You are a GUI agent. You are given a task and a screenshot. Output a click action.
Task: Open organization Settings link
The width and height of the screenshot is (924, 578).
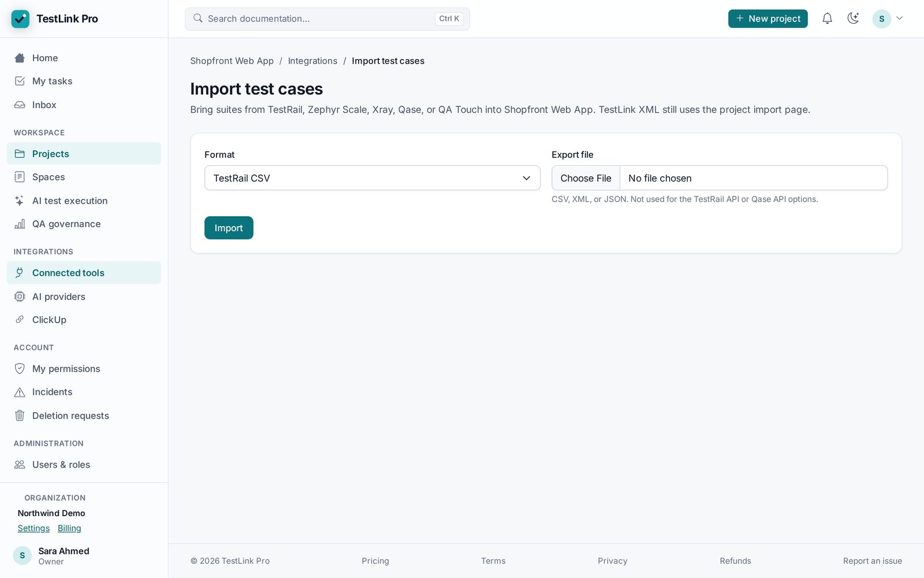click(x=33, y=528)
